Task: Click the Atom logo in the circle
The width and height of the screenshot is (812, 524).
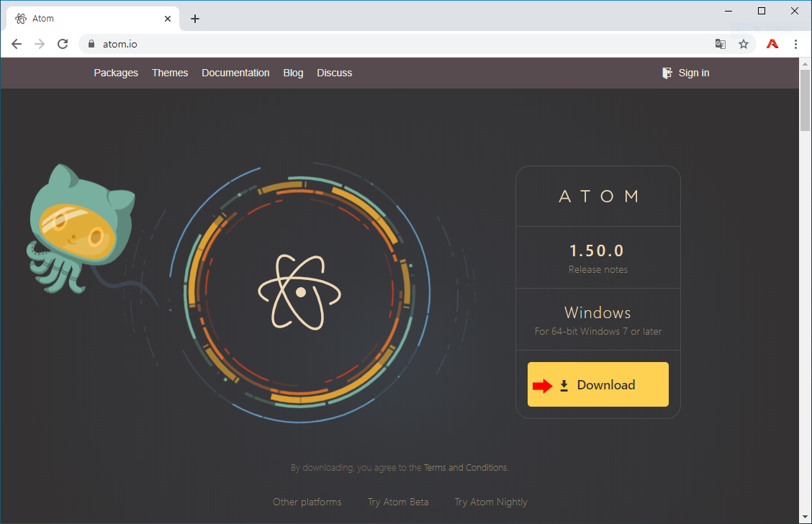Action: 300,292
